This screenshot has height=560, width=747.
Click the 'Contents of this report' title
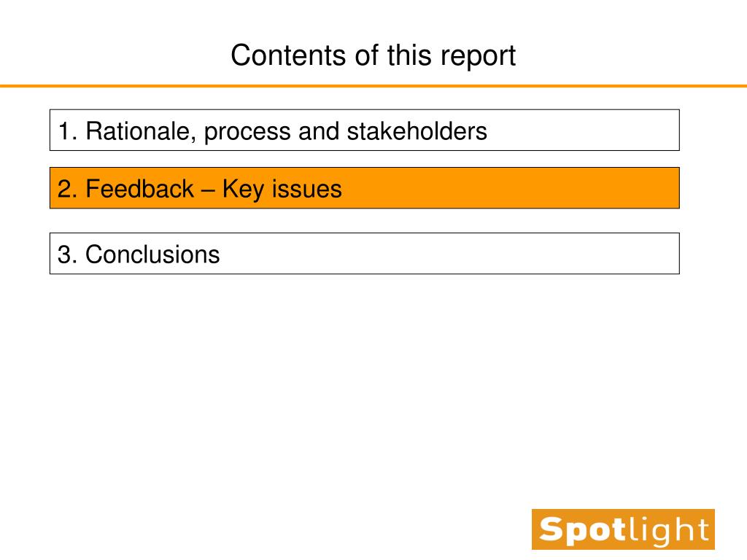[373, 55]
